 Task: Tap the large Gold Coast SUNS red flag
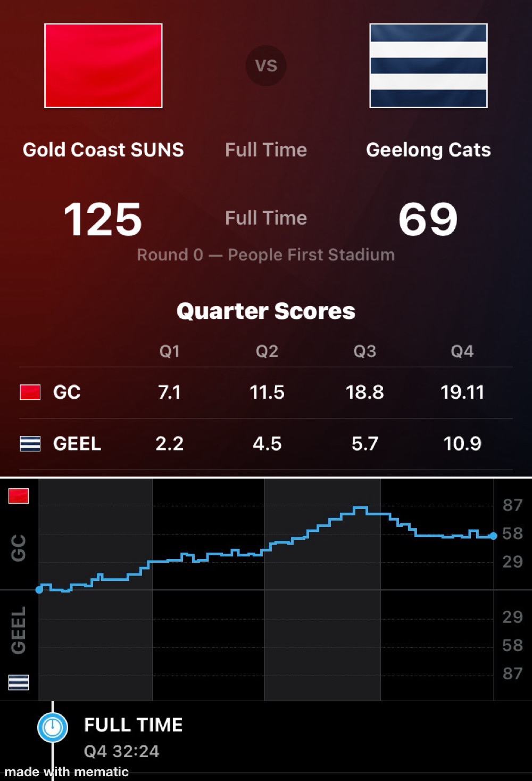pyautogui.click(x=103, y=65)
